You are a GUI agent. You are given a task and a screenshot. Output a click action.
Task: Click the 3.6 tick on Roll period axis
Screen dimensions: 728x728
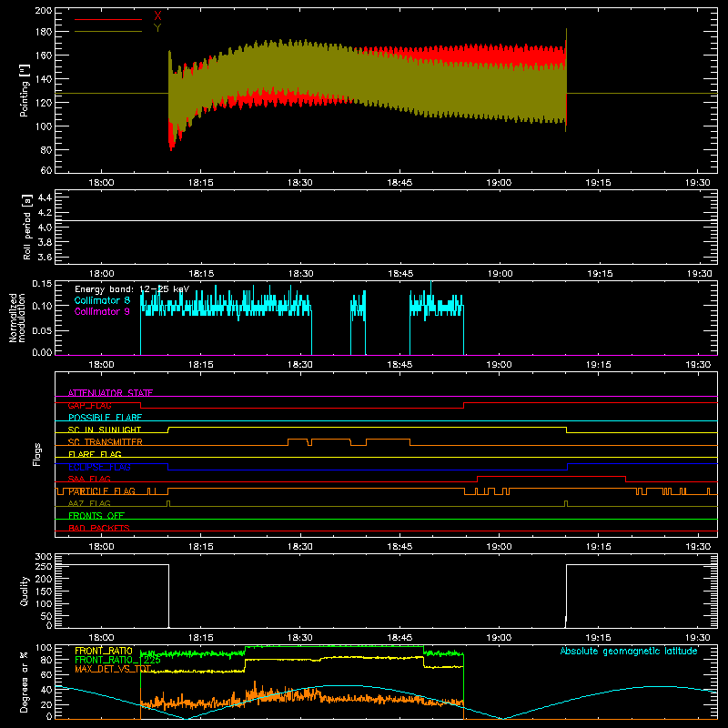(45, 257)
